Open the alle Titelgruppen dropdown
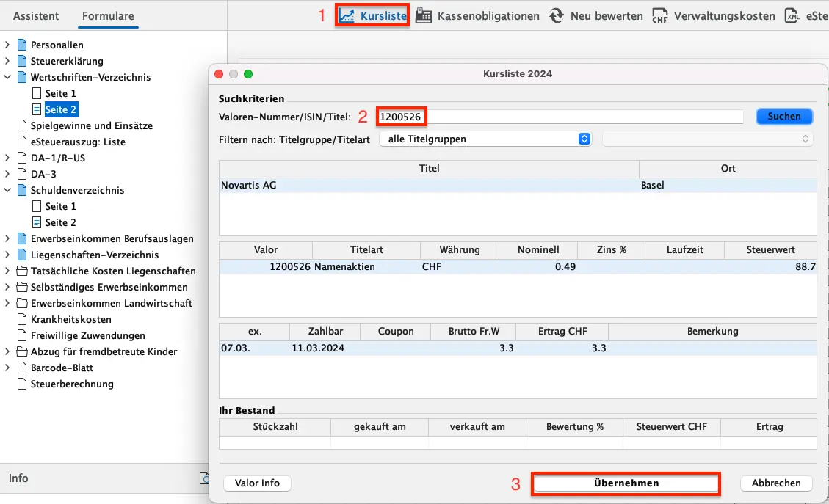 point(485,139)
